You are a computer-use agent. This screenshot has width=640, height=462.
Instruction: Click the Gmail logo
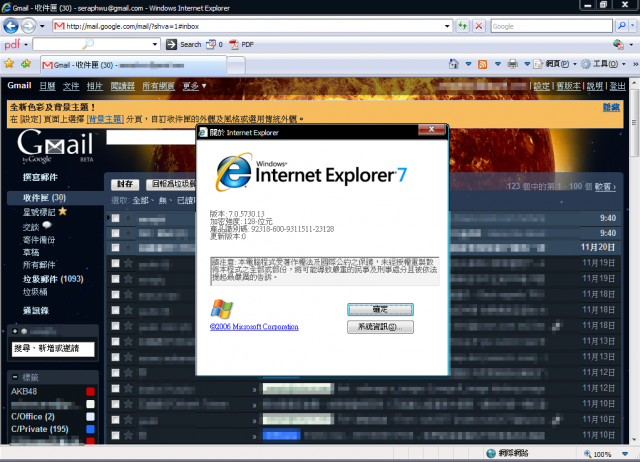55,146
